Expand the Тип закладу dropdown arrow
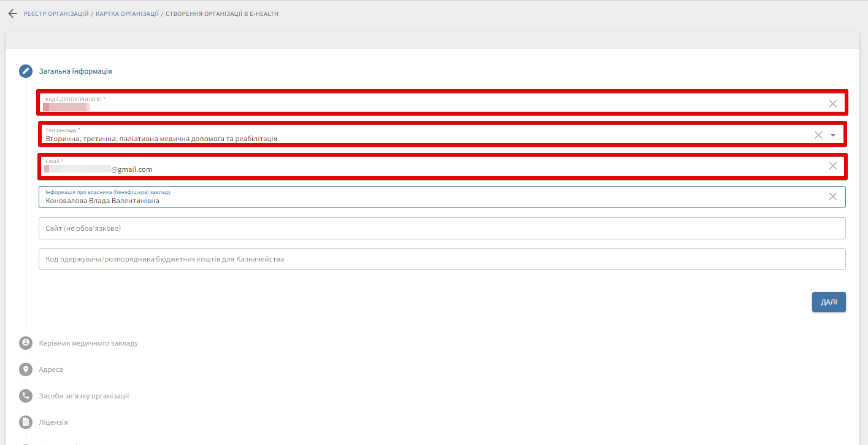This screenshot has width=868, height=445. (833, 135)
